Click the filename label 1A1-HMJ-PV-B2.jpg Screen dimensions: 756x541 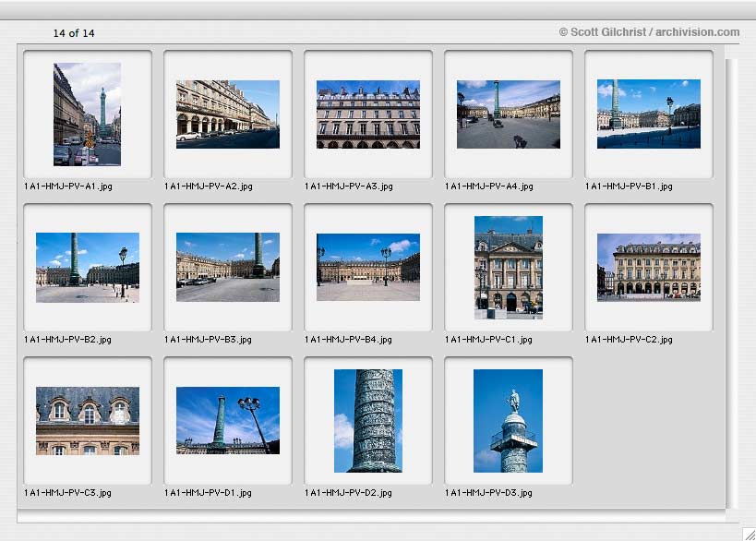[x=67, y=340]
